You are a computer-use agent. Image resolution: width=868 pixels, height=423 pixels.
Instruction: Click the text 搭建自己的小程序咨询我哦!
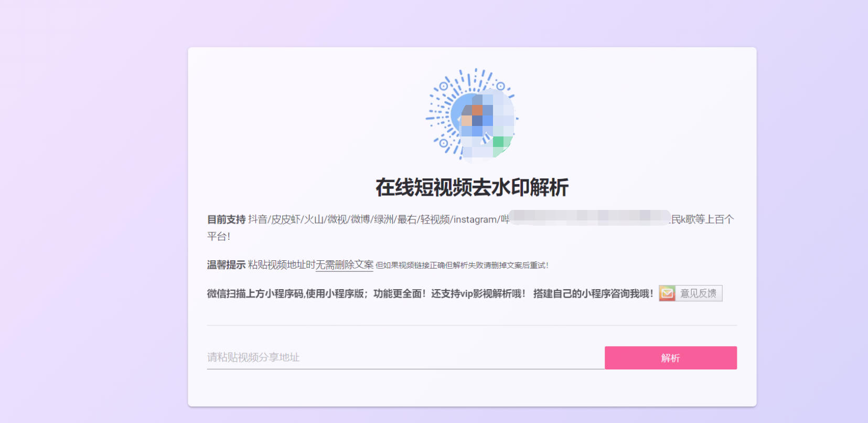point(593,293)
